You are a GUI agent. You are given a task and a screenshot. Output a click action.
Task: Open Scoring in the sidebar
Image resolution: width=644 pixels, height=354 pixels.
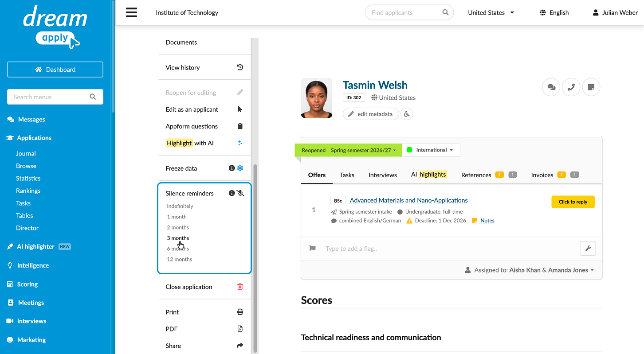pos(22,284)
